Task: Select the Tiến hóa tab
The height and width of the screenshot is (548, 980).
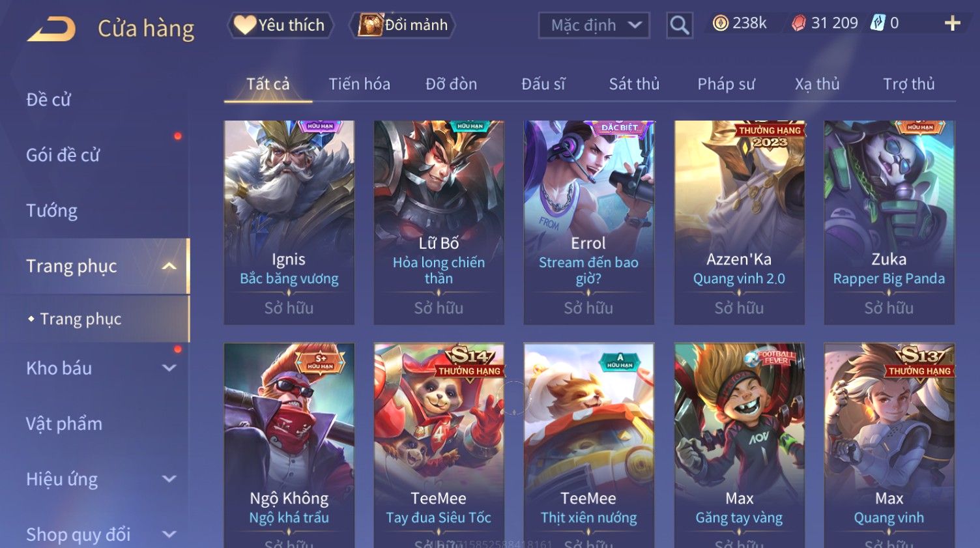Action: pyautogui.click(x=359, y=84)
